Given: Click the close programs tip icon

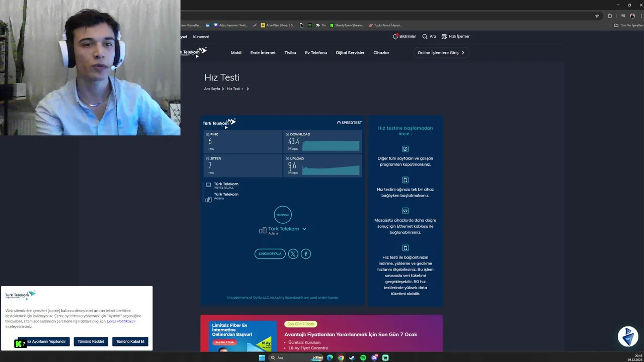Looking at the screenshot, I should click(x=406, y=149).
